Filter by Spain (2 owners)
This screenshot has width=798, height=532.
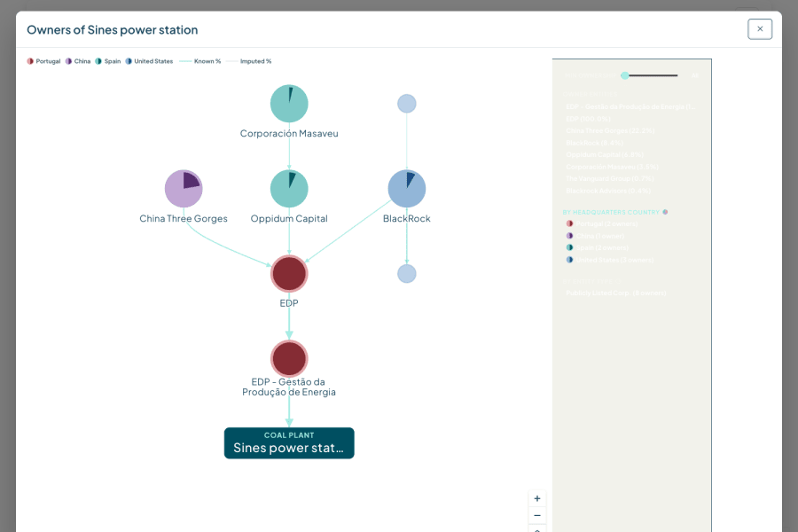click(x=597, y=247)
